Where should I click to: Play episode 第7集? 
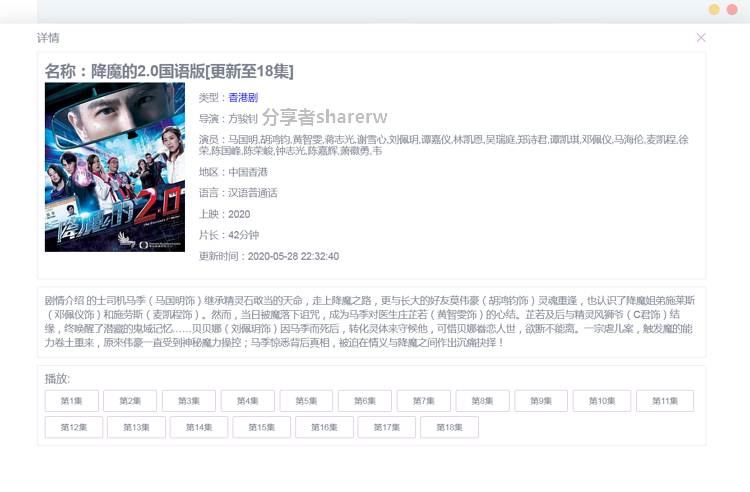[424, 401]
